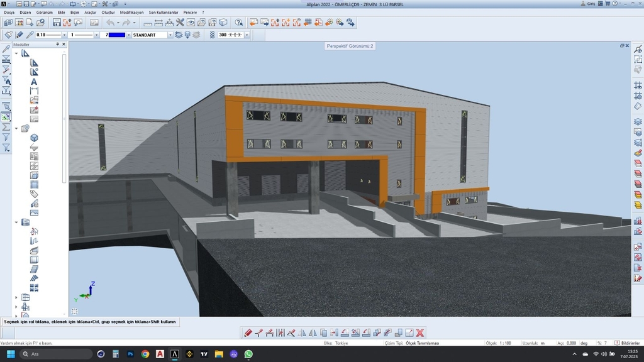Open the Modifikasyon menu
This screenshot has height=362, width=644.
click(131, 12)
